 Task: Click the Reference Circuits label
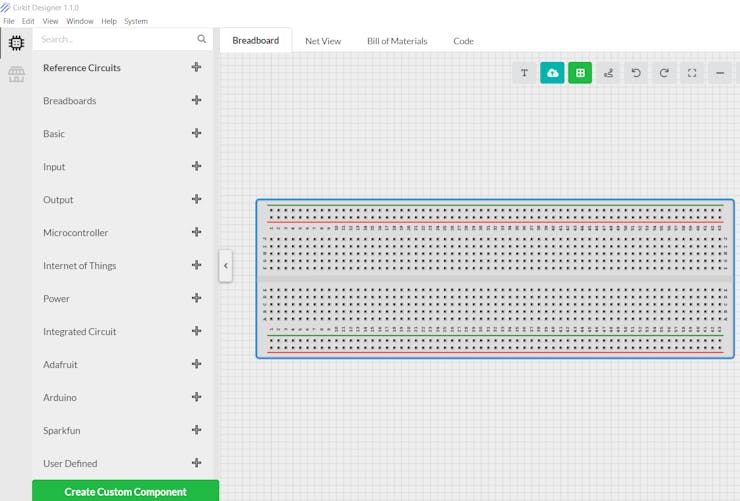82,68
